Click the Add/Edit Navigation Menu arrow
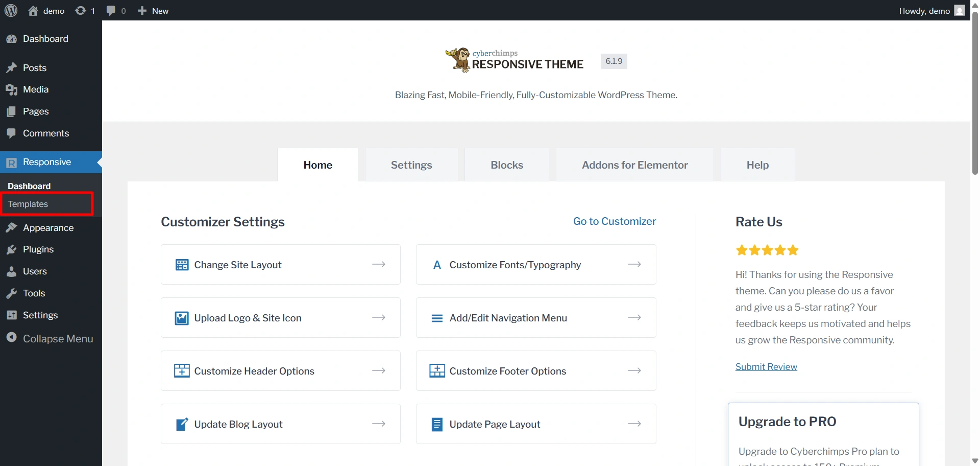 (634, 317)
